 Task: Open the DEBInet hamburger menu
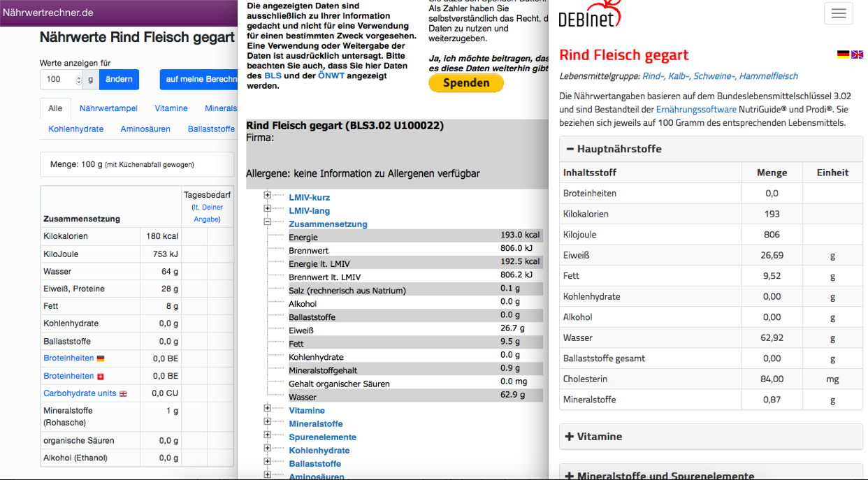[x=838, y=13]
